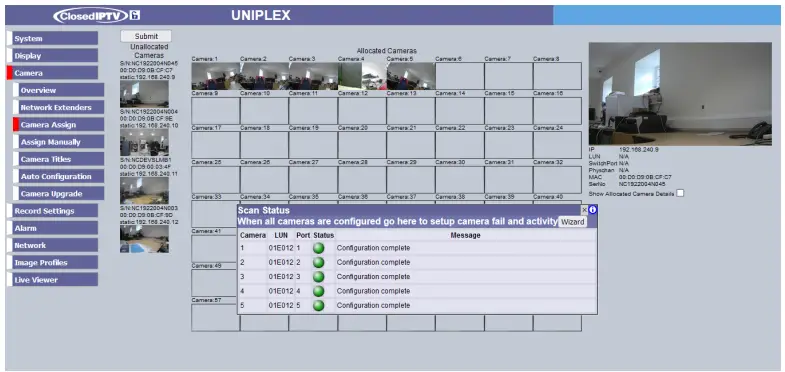This screenshot has width=785, height=372.
Task: Tick Show Allocated Camera Details checkbox
Action: point(680,193)
